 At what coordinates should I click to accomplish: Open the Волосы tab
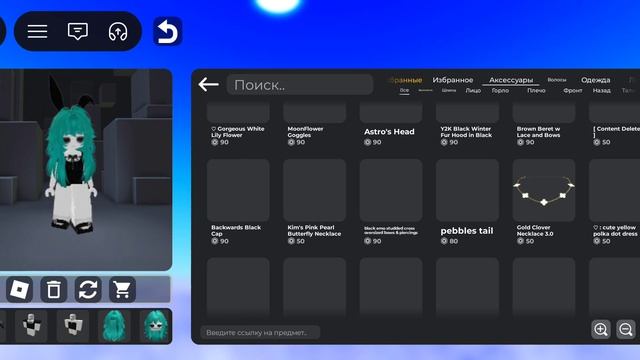[557, 80]
